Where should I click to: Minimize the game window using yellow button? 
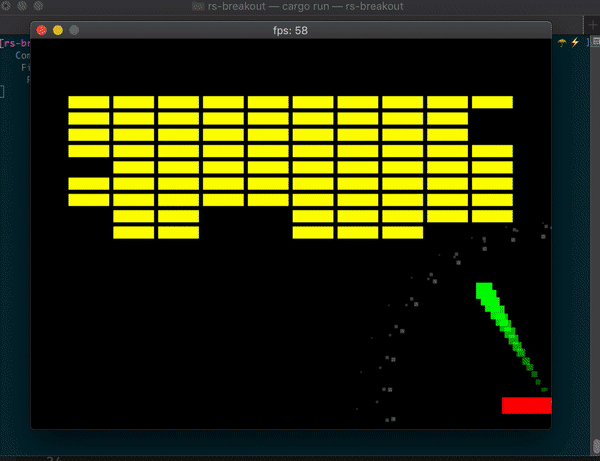58,30
